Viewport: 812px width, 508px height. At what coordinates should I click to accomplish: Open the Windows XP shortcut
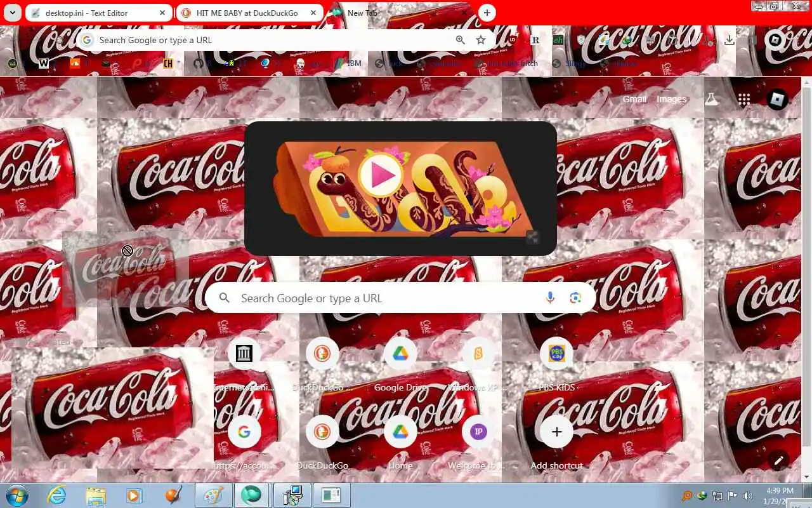point(478,365)
